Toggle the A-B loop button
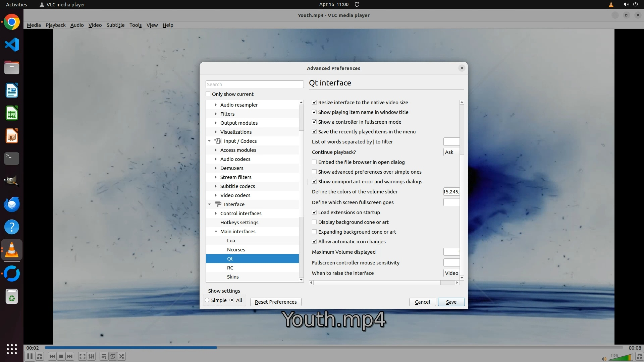The width and height of the screenshot is (644, 362). coord(40,356)
